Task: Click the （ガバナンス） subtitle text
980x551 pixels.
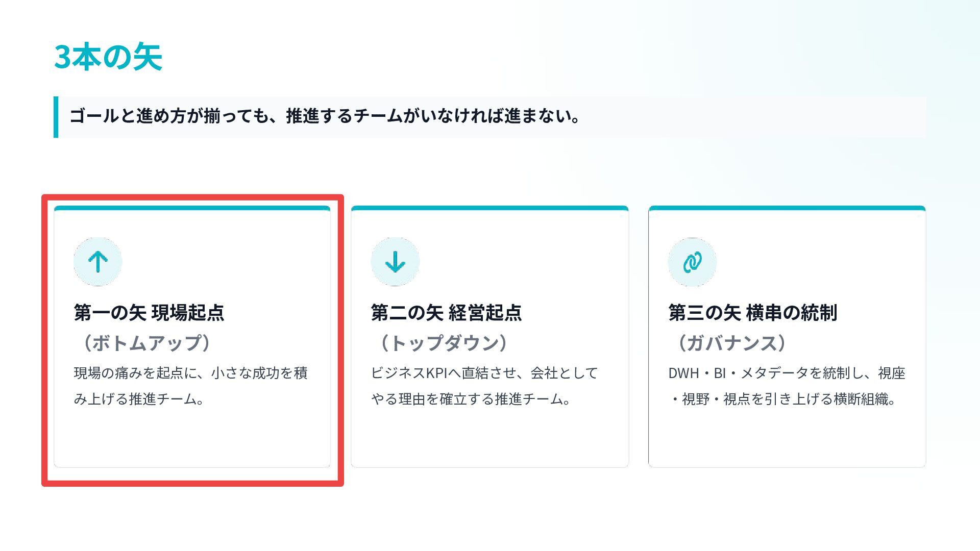Action: click(727, 343)
